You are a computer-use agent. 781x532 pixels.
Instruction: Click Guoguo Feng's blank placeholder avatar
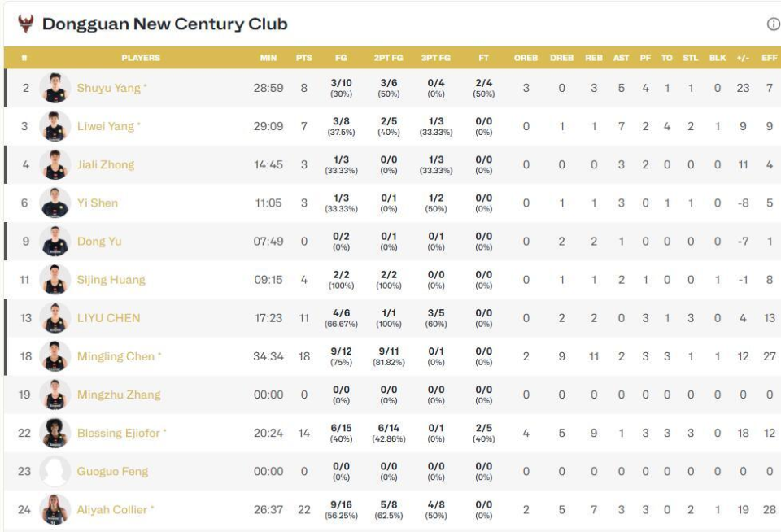pyautogui.click(x=55, y=471)
